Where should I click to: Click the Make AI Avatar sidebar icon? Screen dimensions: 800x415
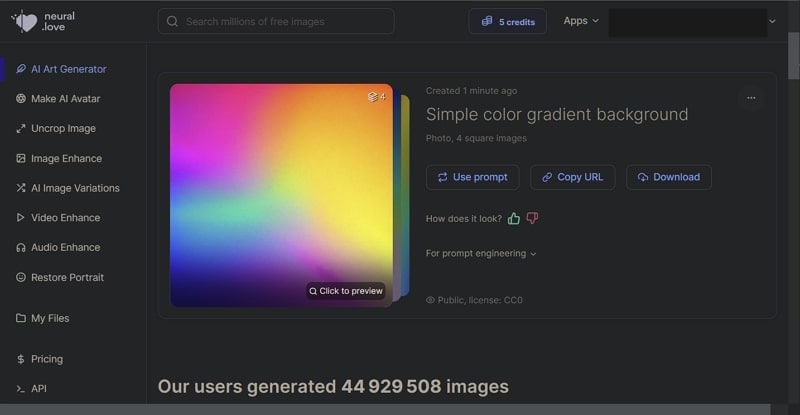[21, 99]
